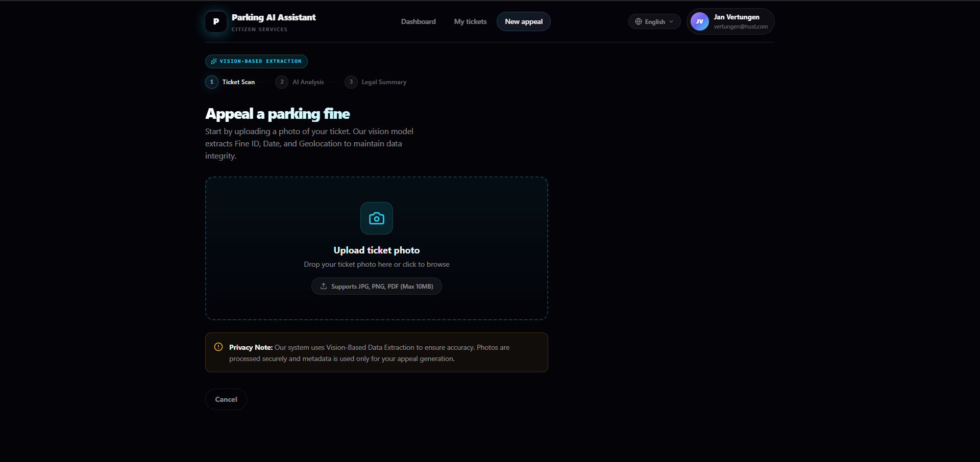The width and height of the screenshot is (980, 462).
Task: Click the JV user avatar
Action: point(699,21)
